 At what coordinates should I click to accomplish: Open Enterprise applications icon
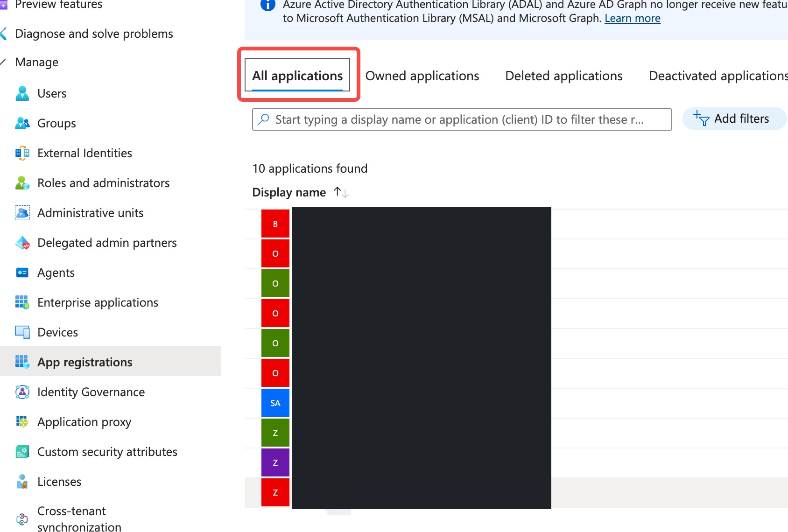point(22,302)
